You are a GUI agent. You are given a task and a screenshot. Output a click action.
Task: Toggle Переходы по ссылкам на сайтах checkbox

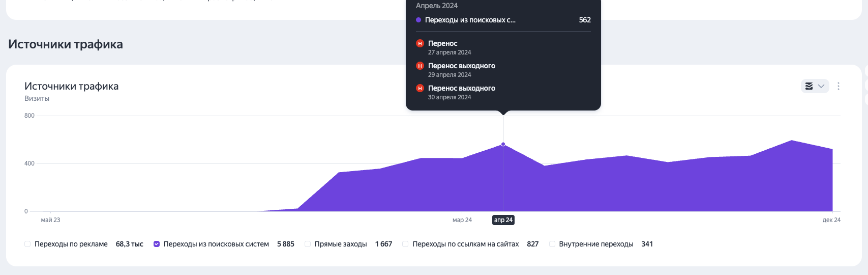(x=405, y=244)
